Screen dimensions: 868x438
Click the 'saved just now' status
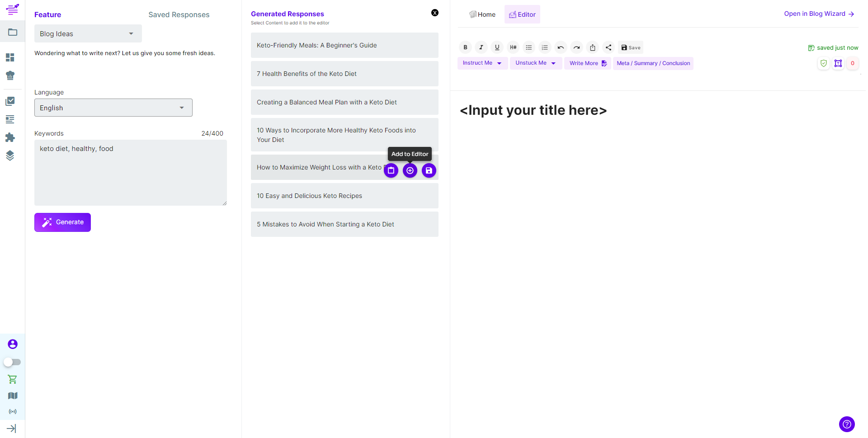[833, 47]
